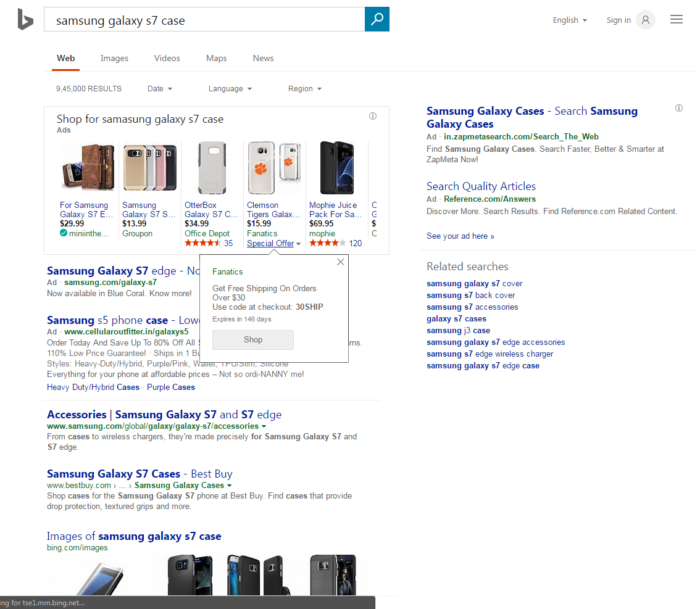Viewport: 700px width, 609px height.
Task: Open the user avatar sign-in icon
Action: (x=645, y=20)
